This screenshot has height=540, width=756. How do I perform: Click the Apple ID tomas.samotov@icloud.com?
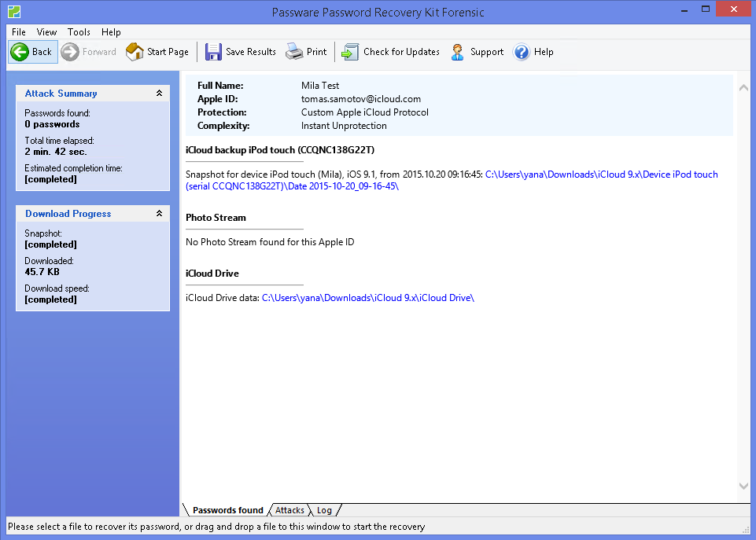(x=361, y=99)
